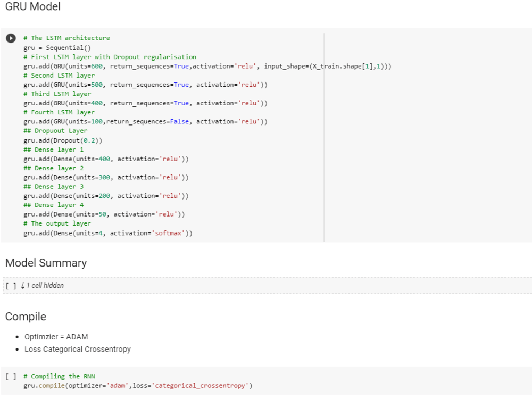This screenshot has width=532, height=399.
Task: Click the GRU units=100 code line
Action: [146, 121]
